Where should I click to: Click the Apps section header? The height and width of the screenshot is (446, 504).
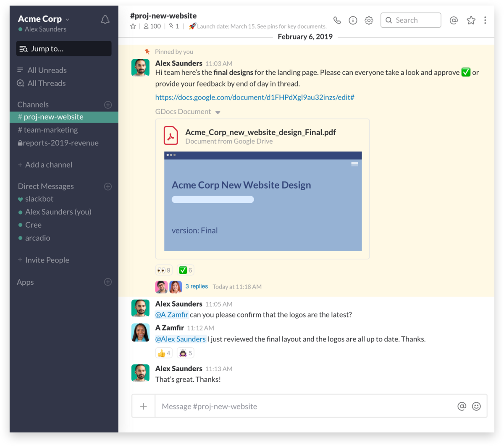(25, 282)
